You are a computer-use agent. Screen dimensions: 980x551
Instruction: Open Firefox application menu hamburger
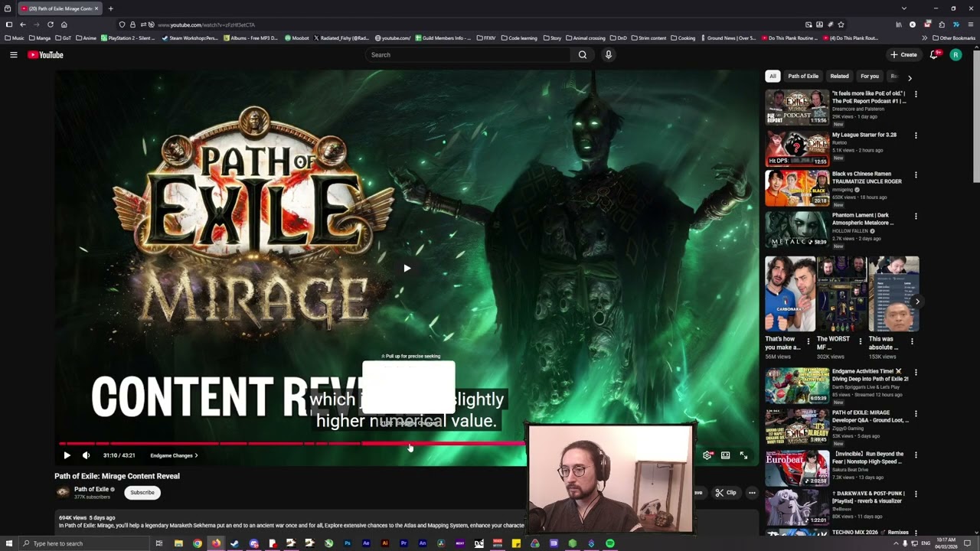(970, 24)
